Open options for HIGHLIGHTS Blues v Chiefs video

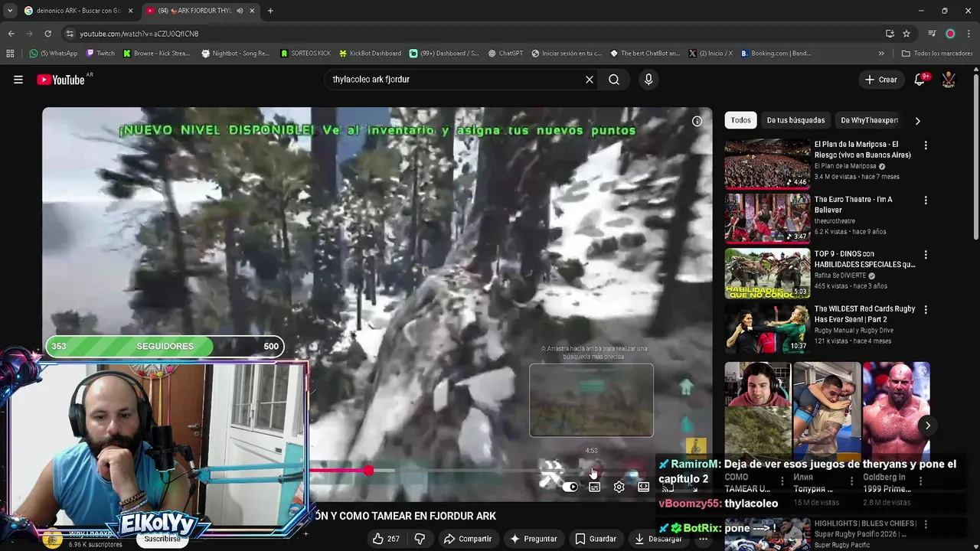click(x=926, y=525)
